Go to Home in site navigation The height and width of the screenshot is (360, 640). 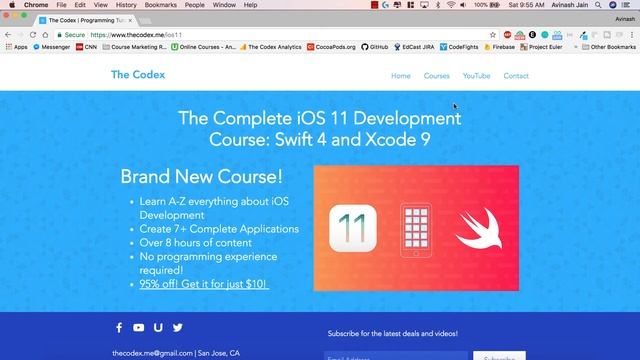click(401, 76)
